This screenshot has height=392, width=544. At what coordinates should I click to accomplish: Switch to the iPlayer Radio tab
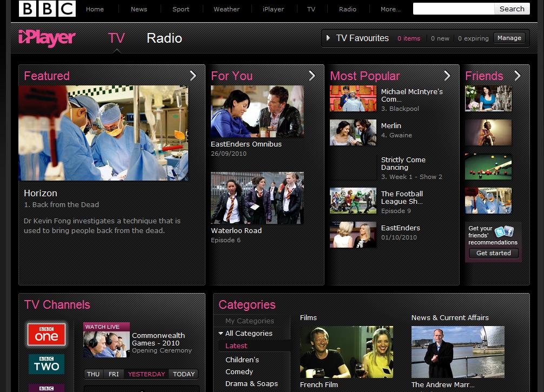[164, 38]
